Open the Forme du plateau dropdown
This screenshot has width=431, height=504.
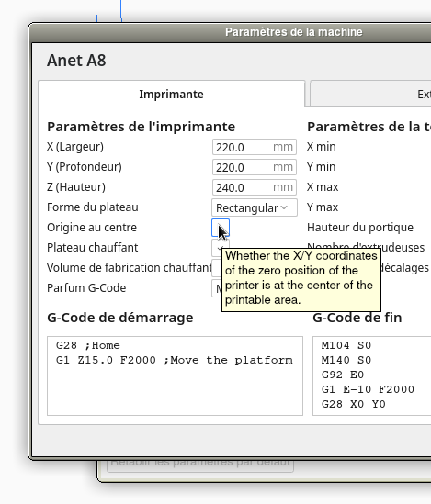click(x=254, y=207)
